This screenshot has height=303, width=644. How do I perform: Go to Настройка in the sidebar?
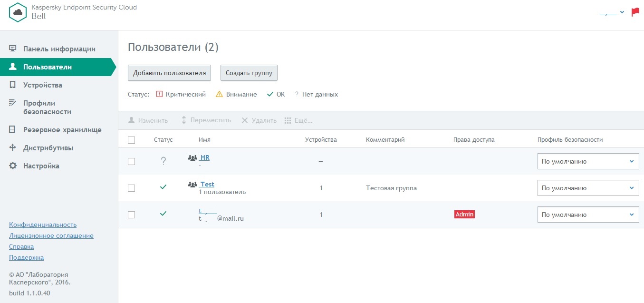41,166
